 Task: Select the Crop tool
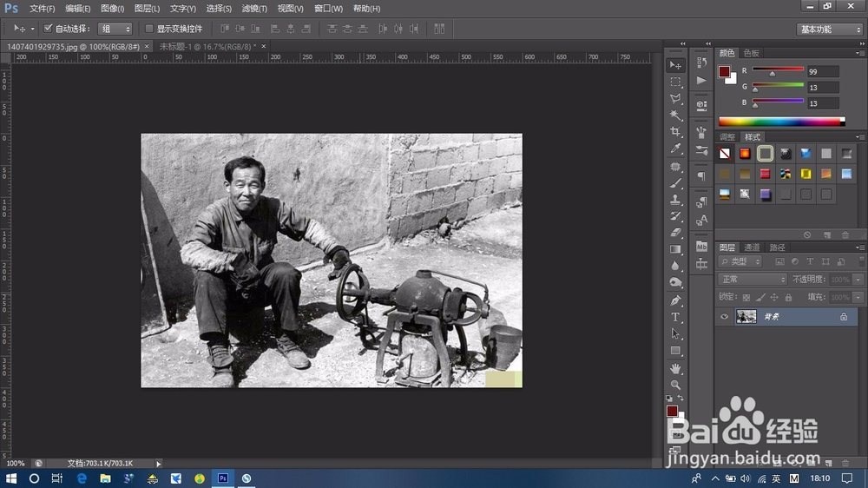[x=675, y=132]
